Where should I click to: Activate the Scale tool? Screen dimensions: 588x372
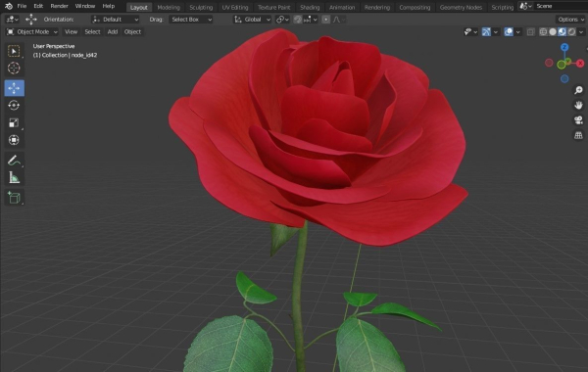click(15, 123)
